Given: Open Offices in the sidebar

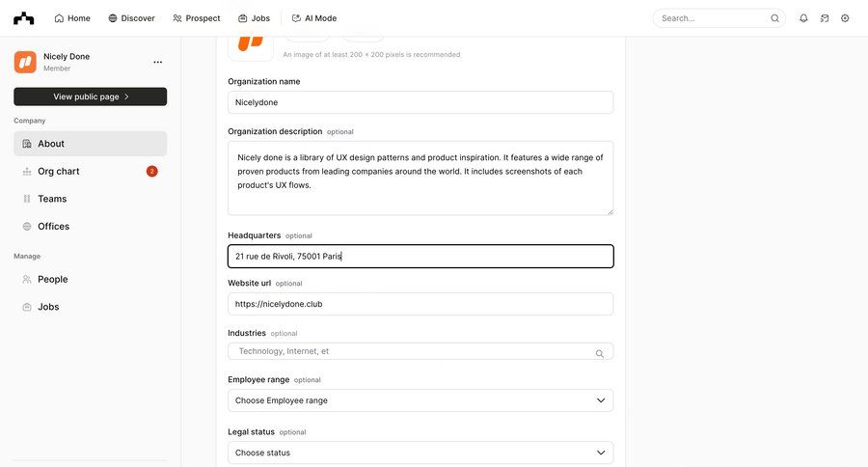Looking at the screenshot, I should click(91, 226).
